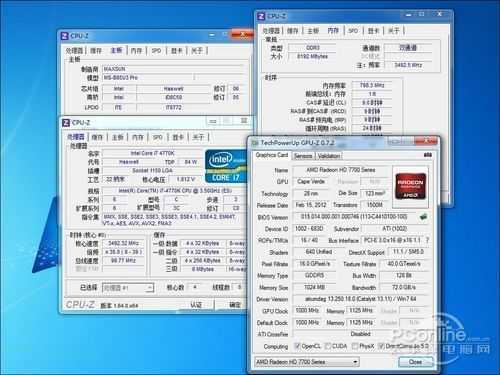Click the GPU-Z title bar app icon
The image size is (500, 375).
click(x=255, y=143)
